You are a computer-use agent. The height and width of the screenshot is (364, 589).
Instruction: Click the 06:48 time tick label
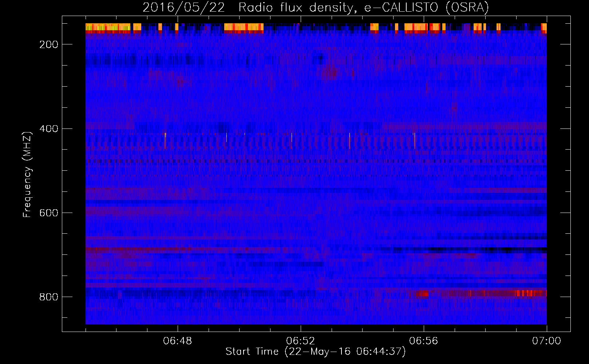coord(178,341)
